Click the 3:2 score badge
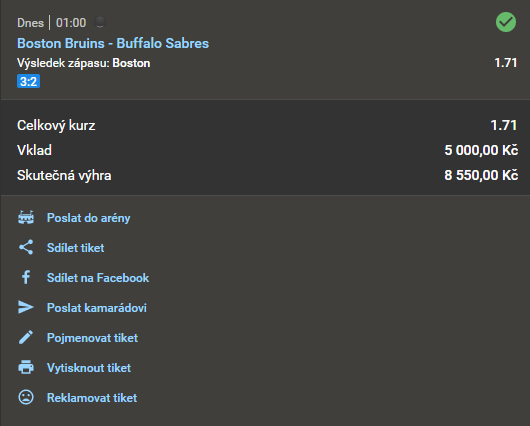 [28, 81]
